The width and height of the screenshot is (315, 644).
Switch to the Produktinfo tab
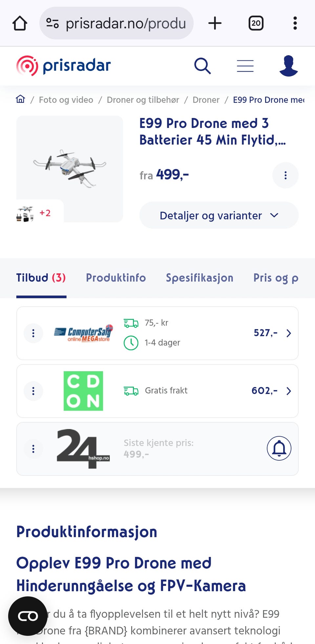point(116,278)
